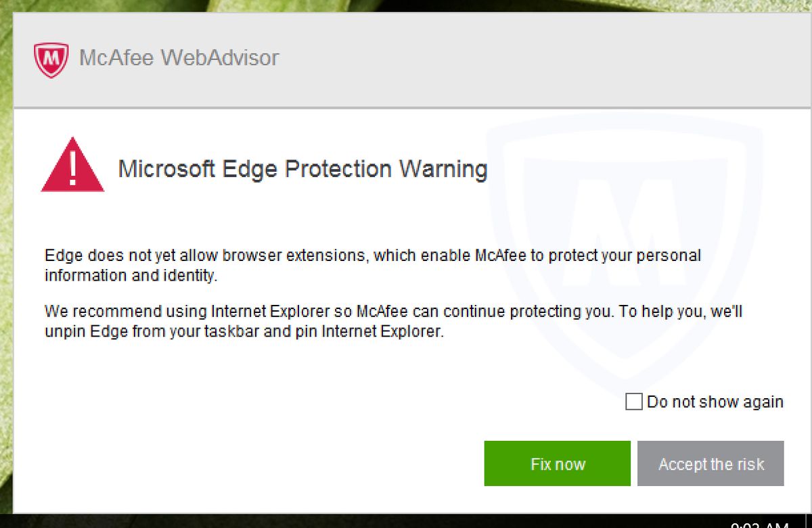812x528 pixels.
Task: Click the McAfee red shield logo
Action: pyautogui.click(x=51, y=59)
